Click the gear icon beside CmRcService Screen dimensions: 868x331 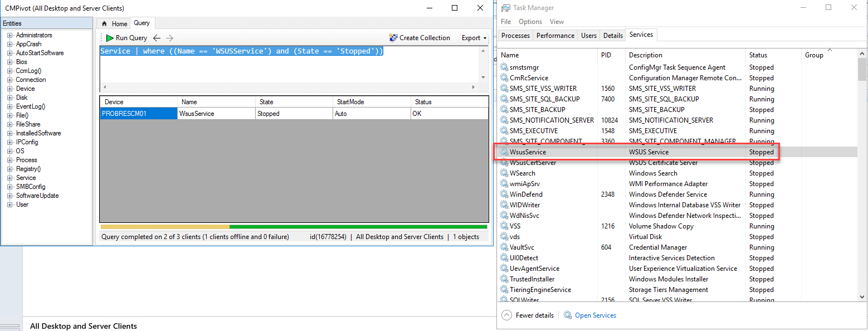(x=504, y=78)
